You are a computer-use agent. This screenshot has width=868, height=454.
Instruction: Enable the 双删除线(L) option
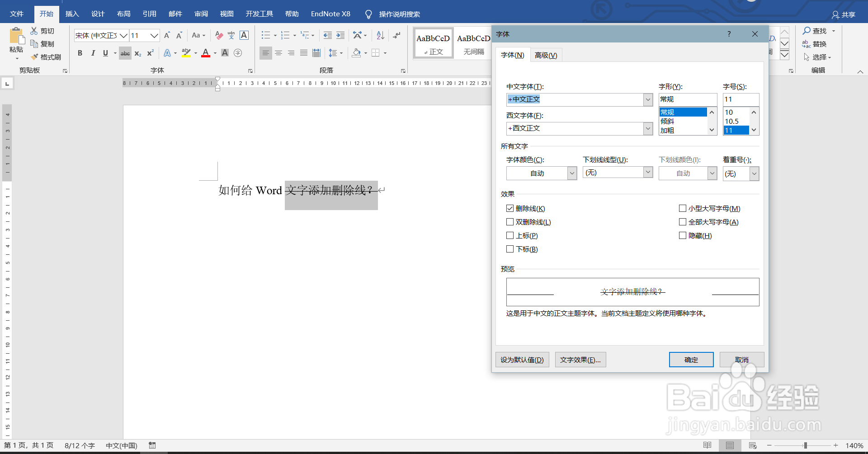pyautogui.click(x=510, y=222)
